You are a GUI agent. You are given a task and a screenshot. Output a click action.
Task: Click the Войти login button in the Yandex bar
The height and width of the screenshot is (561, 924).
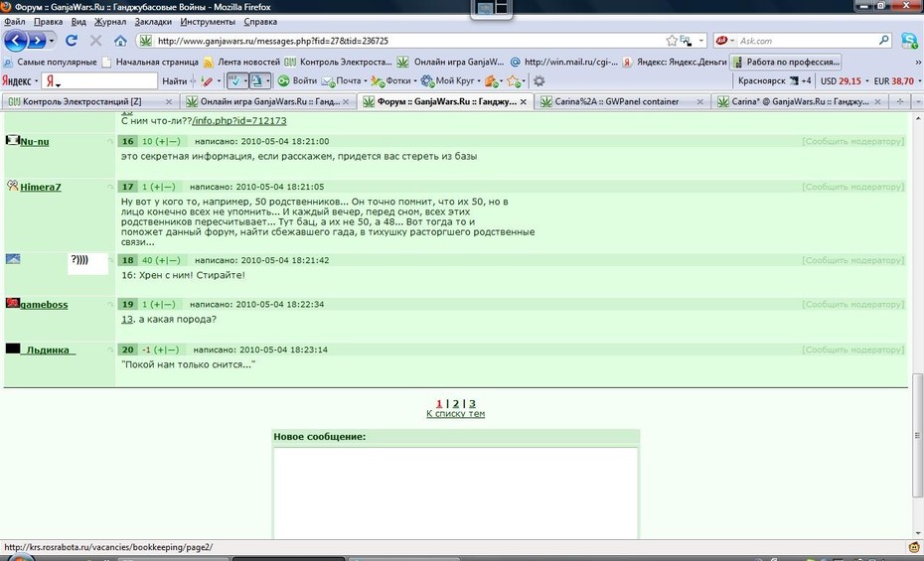pos(298,80)
